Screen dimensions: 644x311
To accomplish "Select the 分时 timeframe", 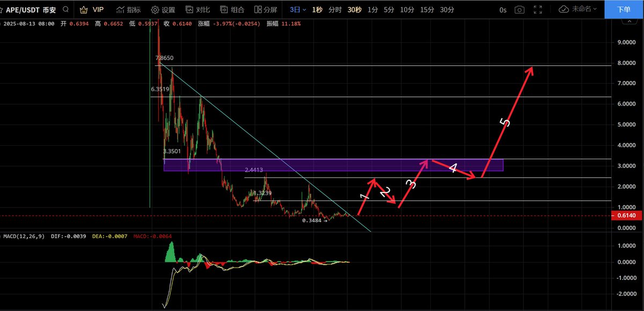I will pos(335,10).
